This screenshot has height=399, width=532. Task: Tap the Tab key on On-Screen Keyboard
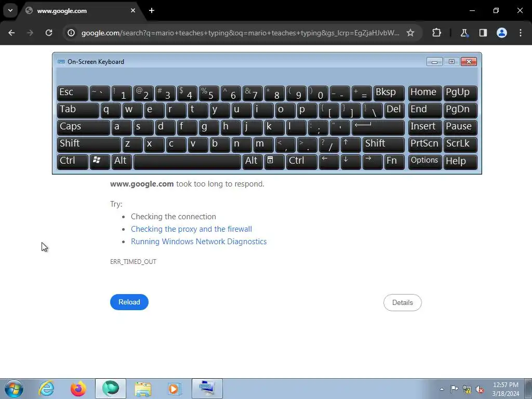coord(78,110)
